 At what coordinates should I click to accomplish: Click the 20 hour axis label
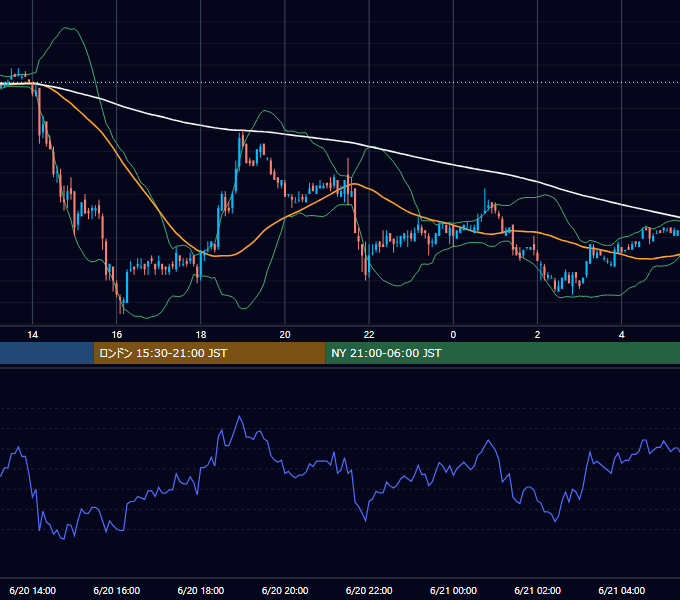pos(285,335)
